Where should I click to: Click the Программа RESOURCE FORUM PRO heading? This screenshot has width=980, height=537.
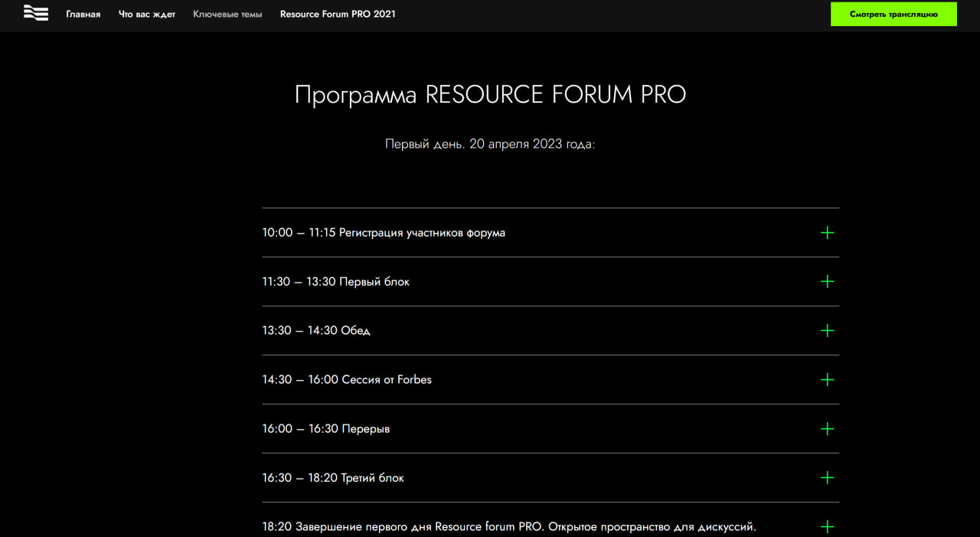click(x=490, y=95)
